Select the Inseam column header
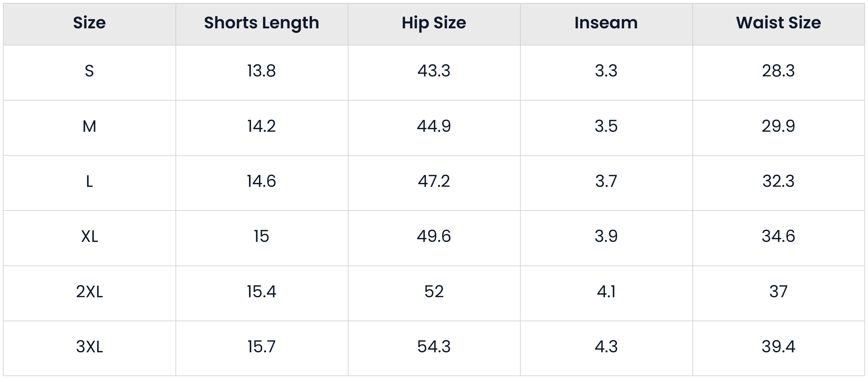 pos(606,23)
